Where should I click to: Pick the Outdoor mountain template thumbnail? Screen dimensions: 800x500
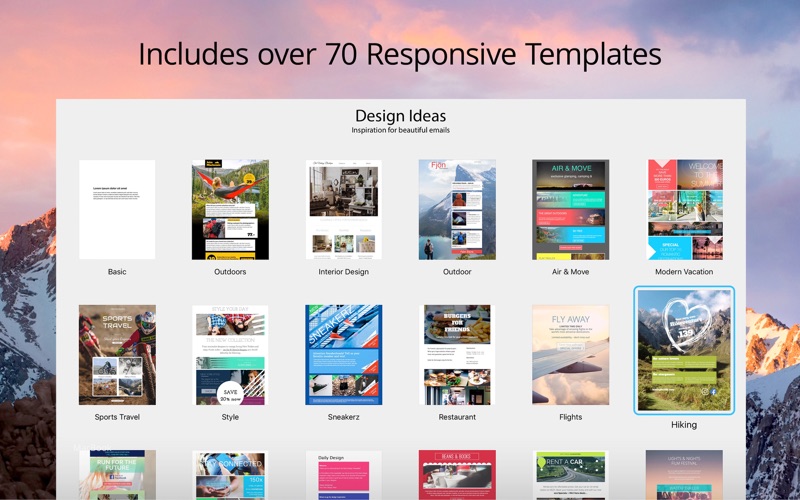click(x=457, y=210)
